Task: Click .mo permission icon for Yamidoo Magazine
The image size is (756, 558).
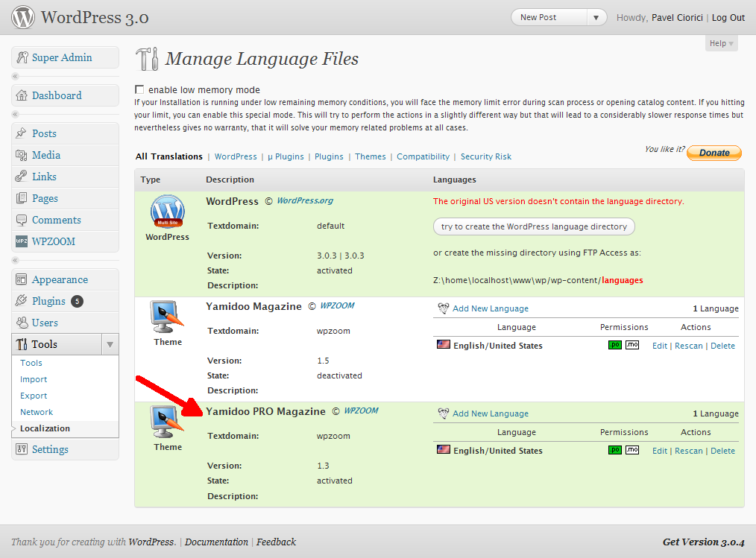Action: (632, 345)
